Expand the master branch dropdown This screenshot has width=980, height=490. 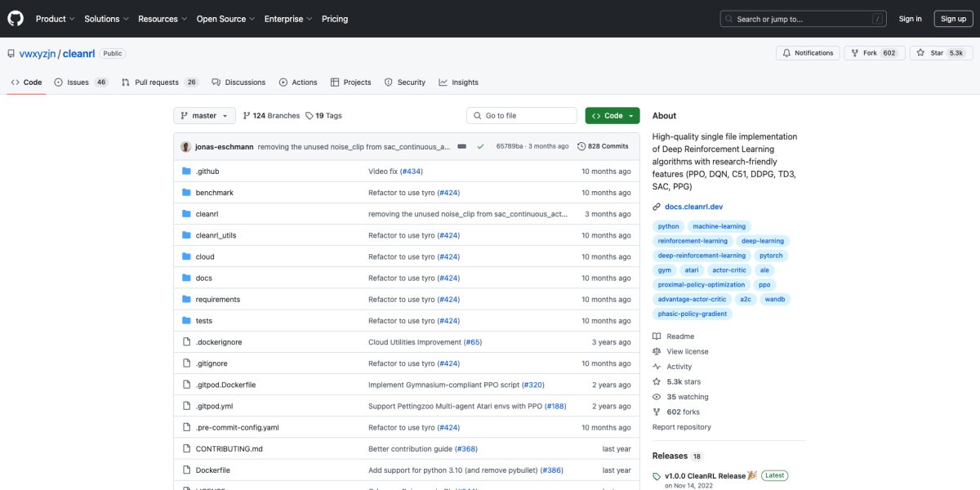click(x=204, y=116)
